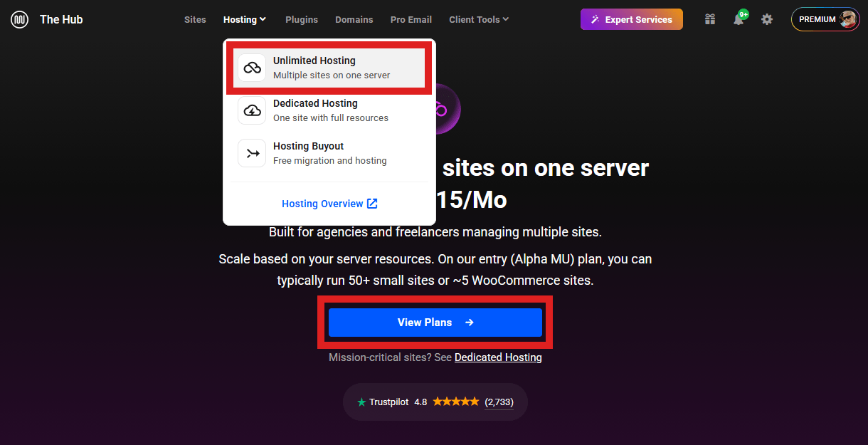Click the Unlimited Hosting infinity cloud icon

252,68
